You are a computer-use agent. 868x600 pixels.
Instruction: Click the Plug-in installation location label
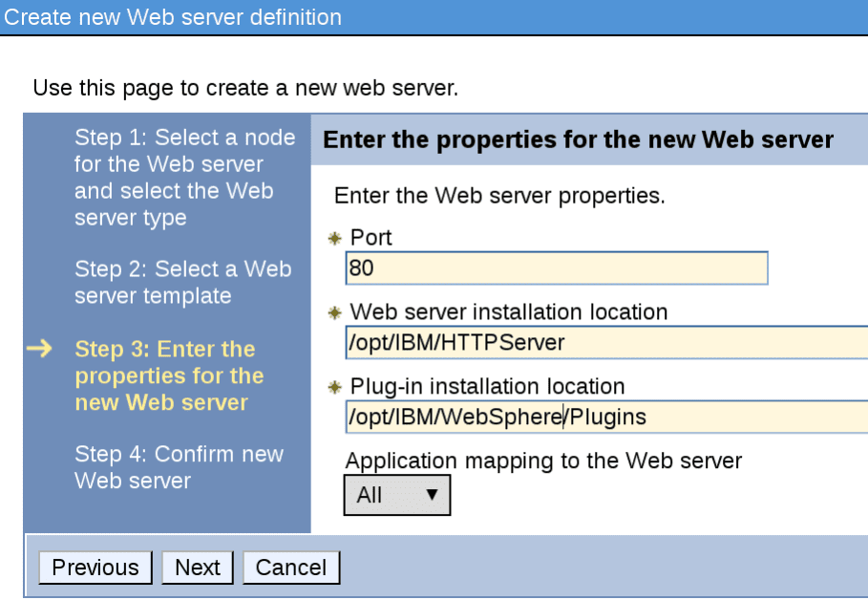tap(487, 387)
